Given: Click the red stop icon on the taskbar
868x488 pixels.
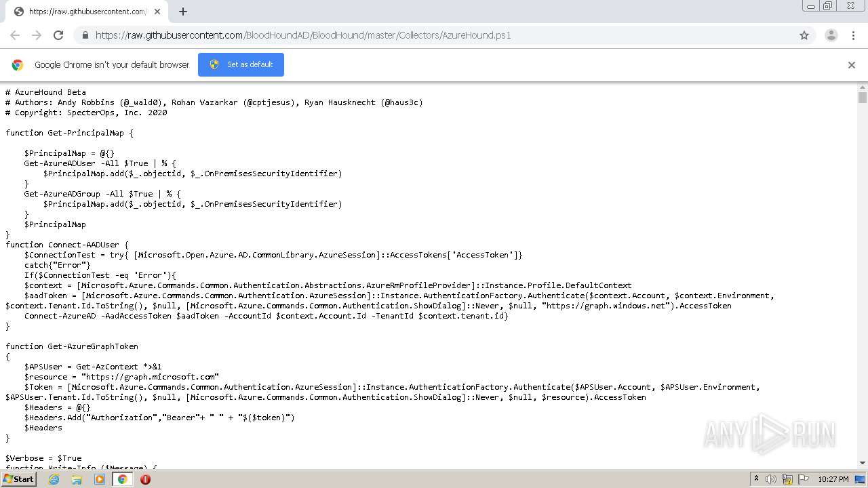Looking at the screenshot, I should 145,479.
